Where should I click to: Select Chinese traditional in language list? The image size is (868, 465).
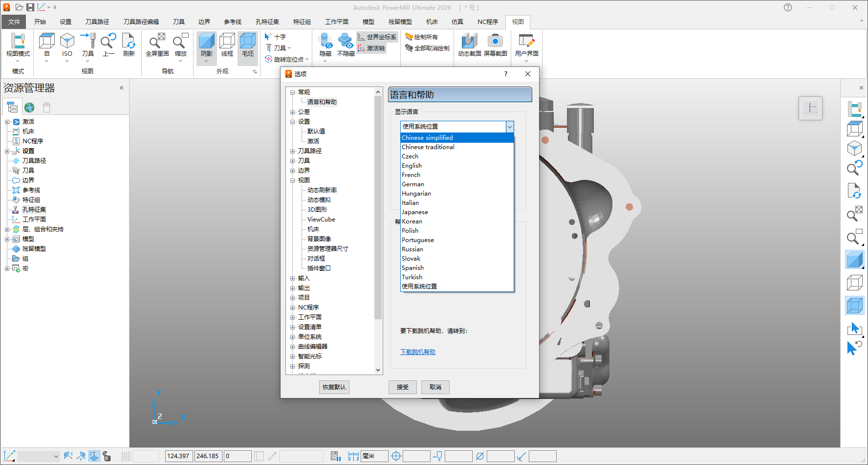[457, 147]
